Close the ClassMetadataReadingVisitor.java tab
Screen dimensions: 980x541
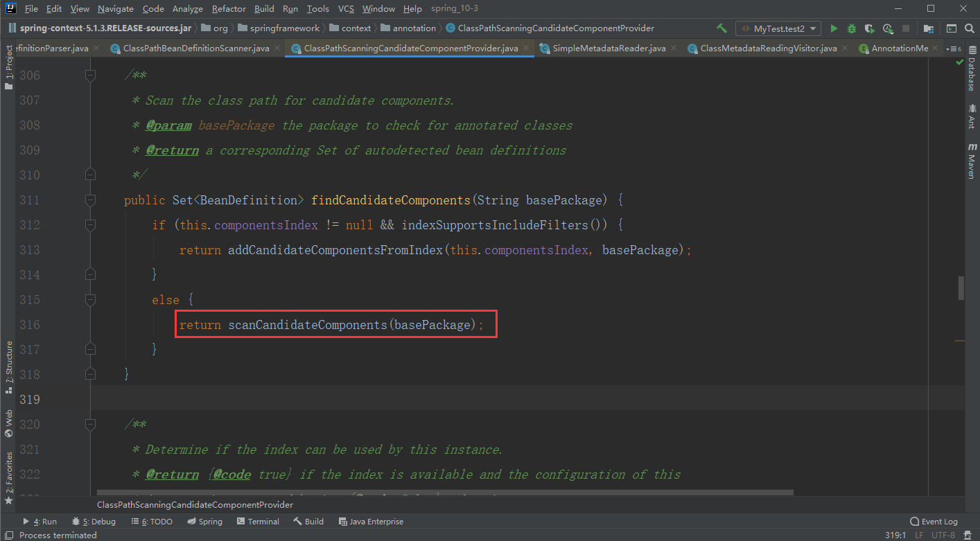tap(845, 48)
